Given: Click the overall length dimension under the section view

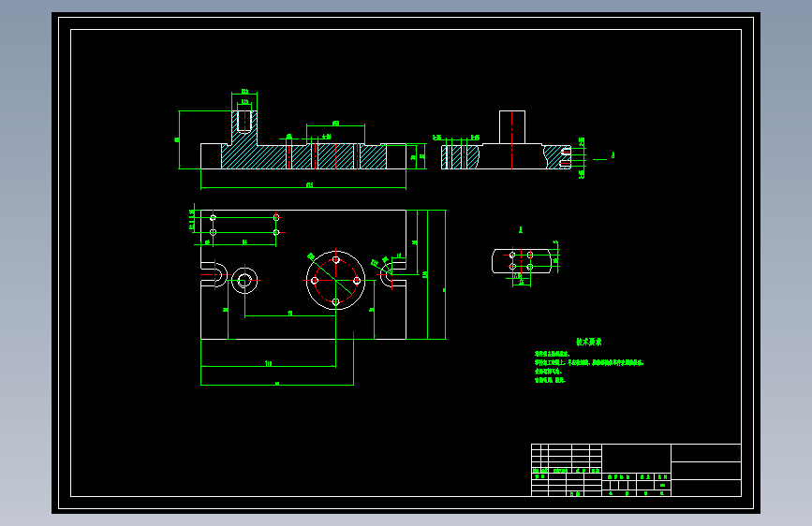Looking at the screenshot, I should click(x=309, y=184).
